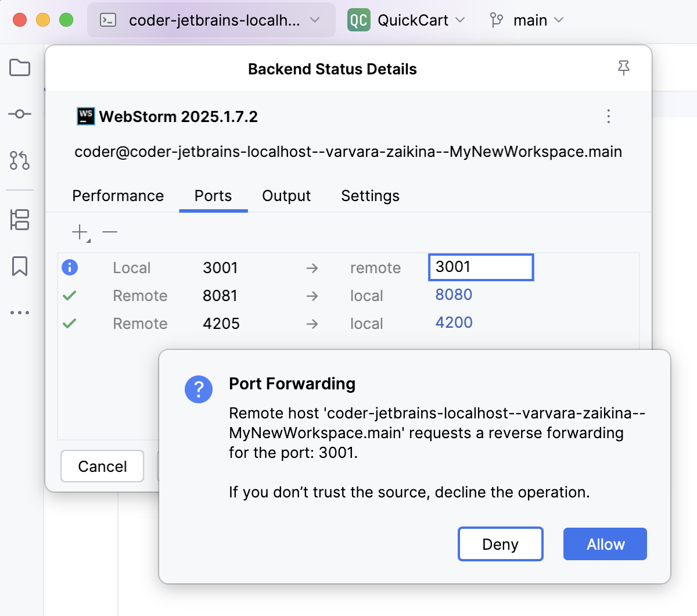Screen dimensions: 697x616
Task: Select the Ports tab
Action: (213, 196)
